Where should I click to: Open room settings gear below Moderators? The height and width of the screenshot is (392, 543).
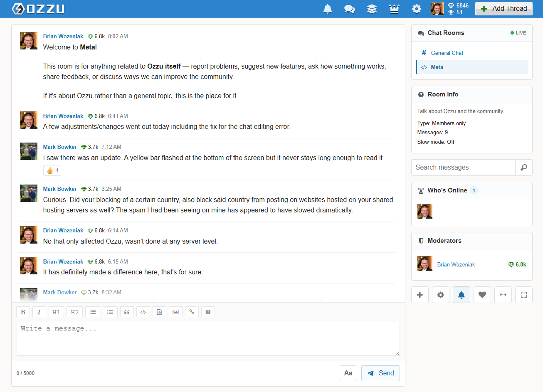point(441,295)
